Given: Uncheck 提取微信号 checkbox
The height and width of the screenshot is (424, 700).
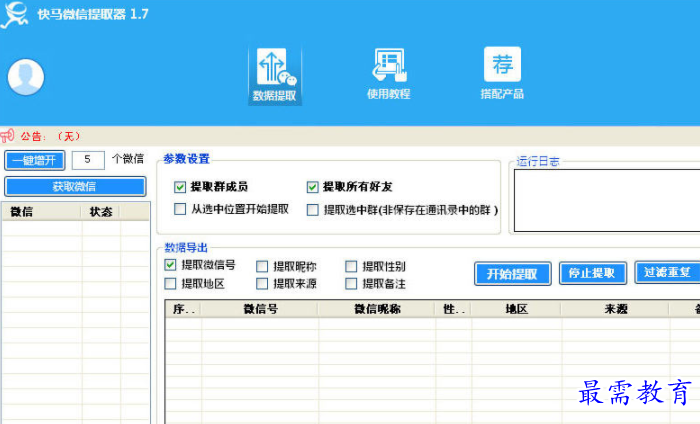Looking at the screenshot, I should [x=170, y=265].
